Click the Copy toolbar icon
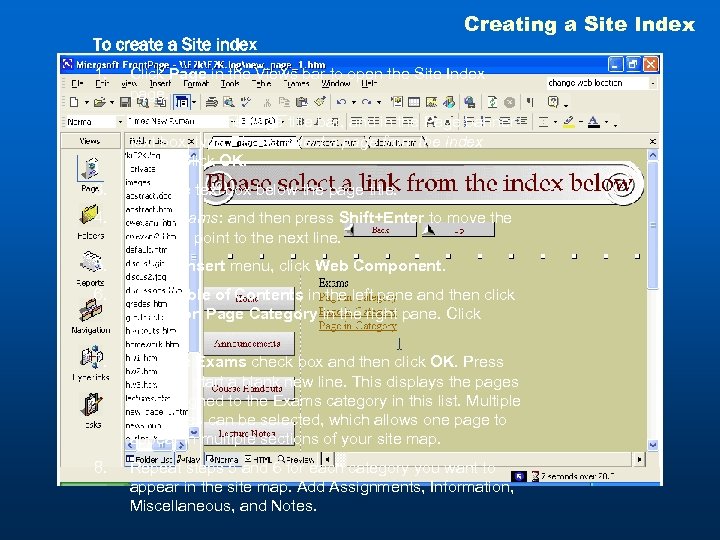 pos(284,102)
